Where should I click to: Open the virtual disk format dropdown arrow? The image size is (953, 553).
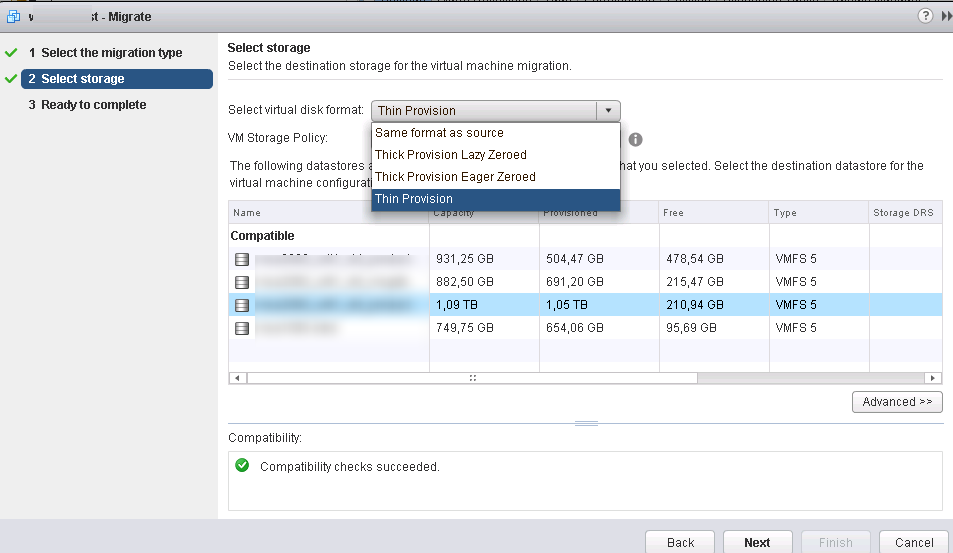coord(608,111)
